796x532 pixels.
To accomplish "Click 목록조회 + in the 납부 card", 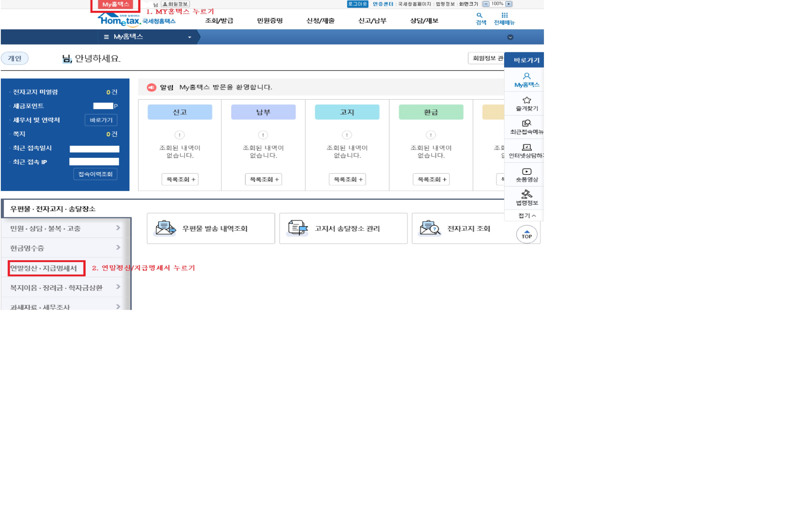I will coord(263,179).
